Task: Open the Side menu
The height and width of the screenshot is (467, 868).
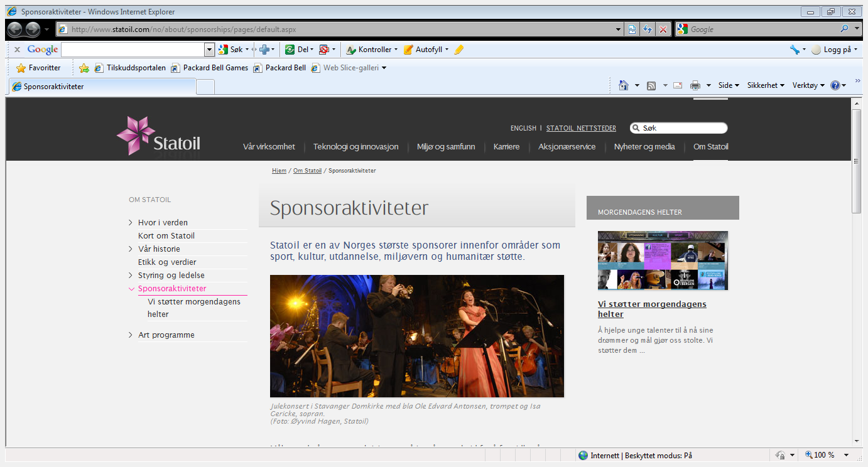Action: coord(729,85)
